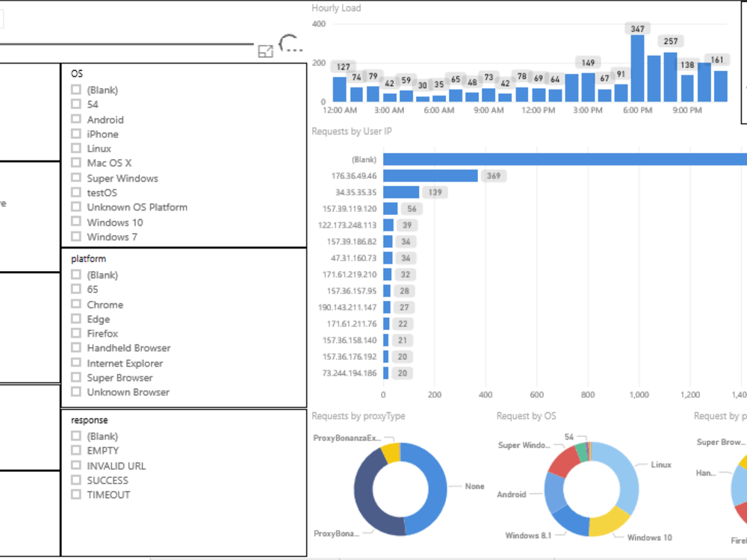The width and height of the screenshot is (747, 560).
Task: Select the (Blank) checkbox under OS
Action: click(75, 90)
